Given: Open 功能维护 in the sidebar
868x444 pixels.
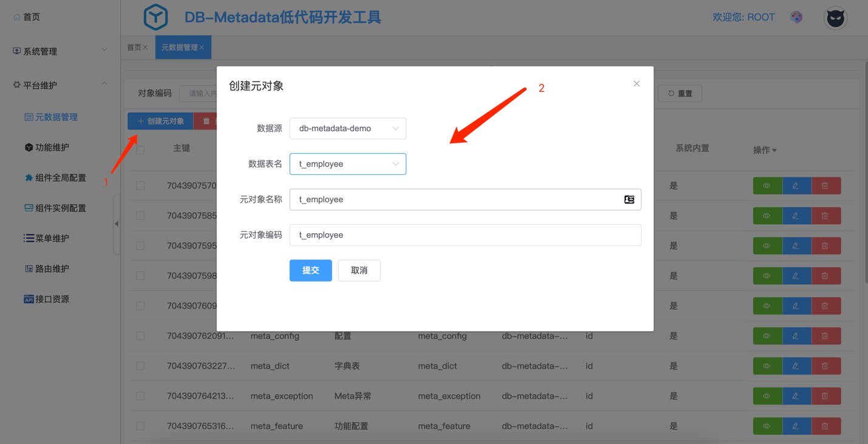Looking at the screenshot, I should coord(52,148).
